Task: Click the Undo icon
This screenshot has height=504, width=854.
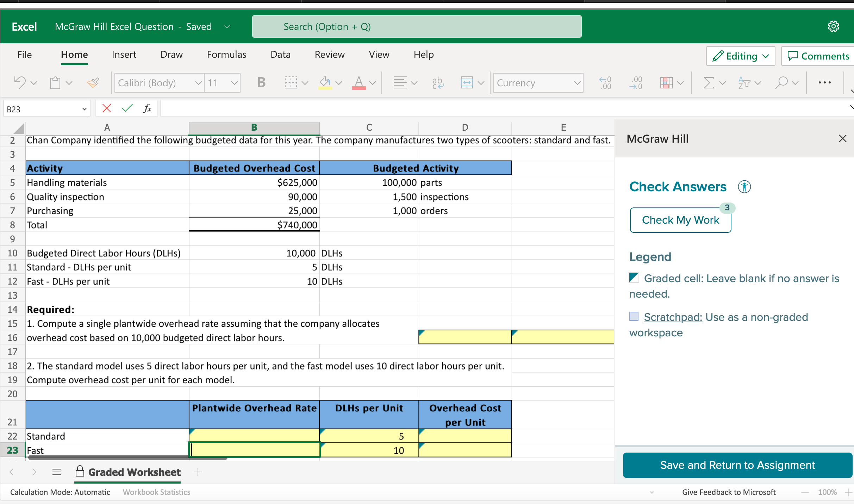Action: pyautogui.click(x=20, y=82)
